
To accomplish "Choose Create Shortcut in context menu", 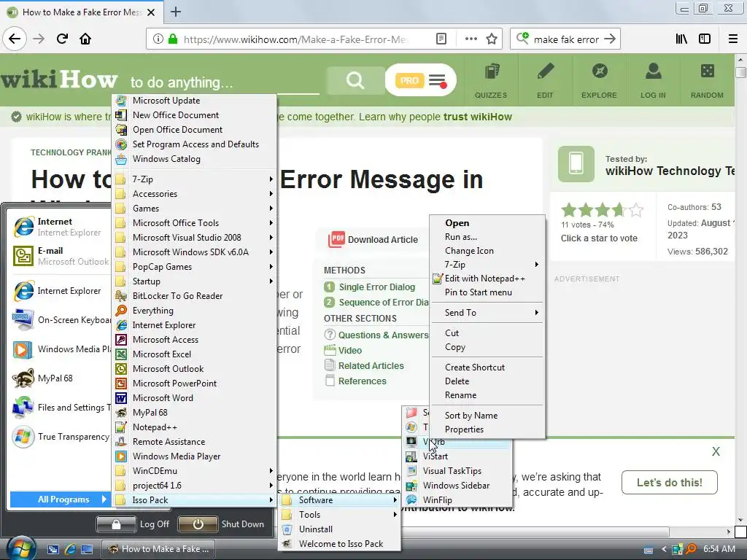I will click(x=487, y=367).
